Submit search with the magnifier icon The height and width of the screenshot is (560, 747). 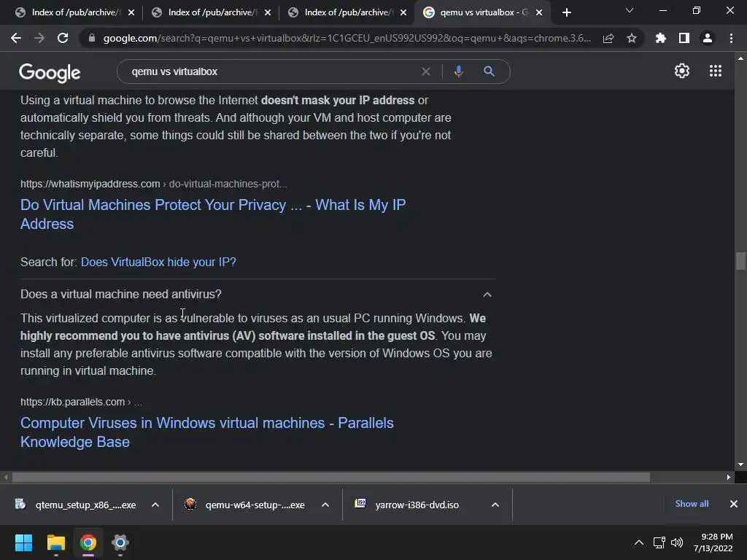click(x=489, y=71)
